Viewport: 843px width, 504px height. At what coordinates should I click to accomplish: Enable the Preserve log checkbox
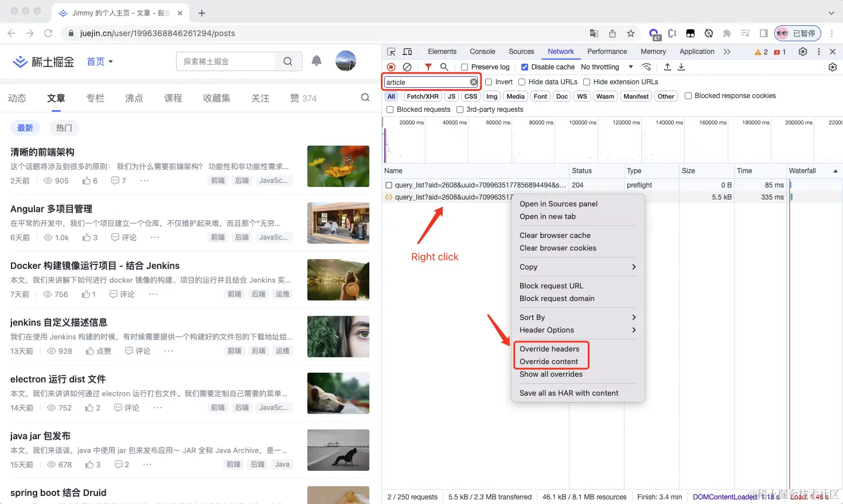pyautogui.click(x=465, y=67)
